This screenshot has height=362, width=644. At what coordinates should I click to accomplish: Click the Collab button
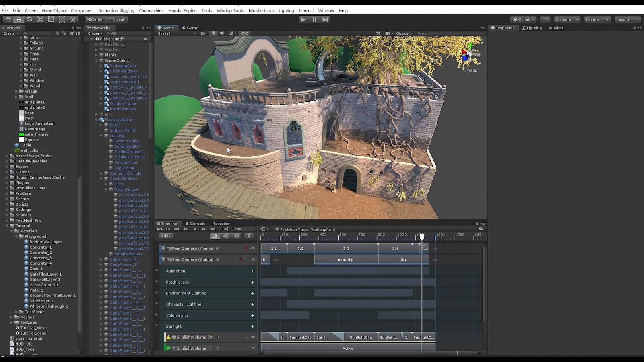pos(523,19)
